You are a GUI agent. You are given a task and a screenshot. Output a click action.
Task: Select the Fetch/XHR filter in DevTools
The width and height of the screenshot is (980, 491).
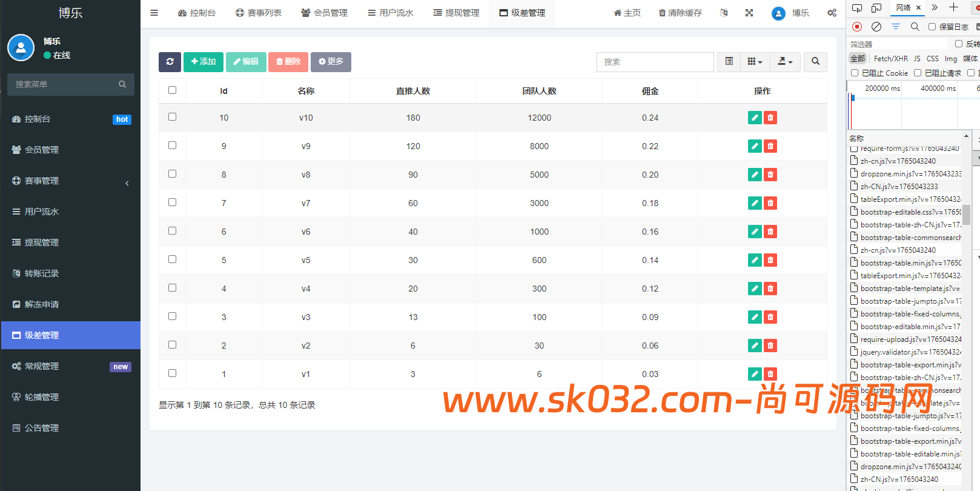click(890, 59)
